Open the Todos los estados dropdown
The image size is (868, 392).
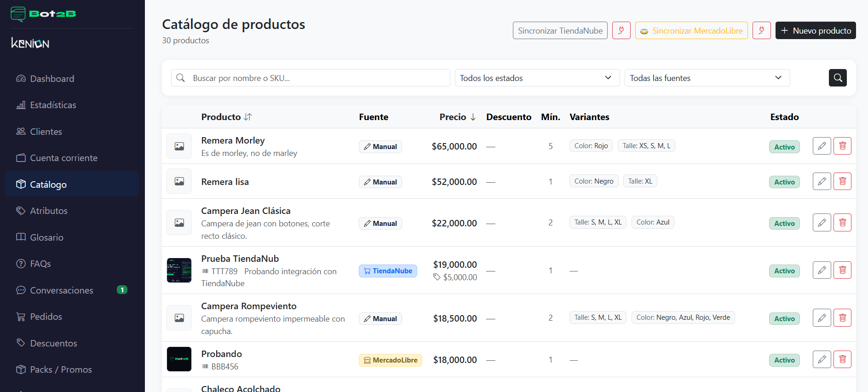tap(537, 78)
